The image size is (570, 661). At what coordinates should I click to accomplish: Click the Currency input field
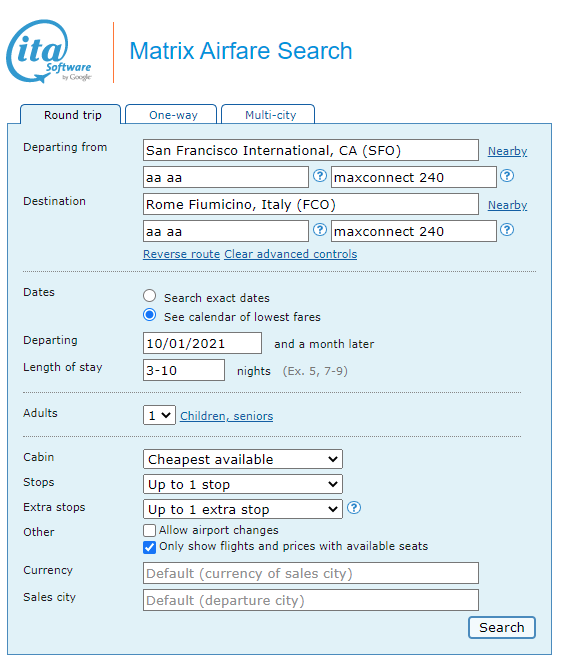coord(311,573)
